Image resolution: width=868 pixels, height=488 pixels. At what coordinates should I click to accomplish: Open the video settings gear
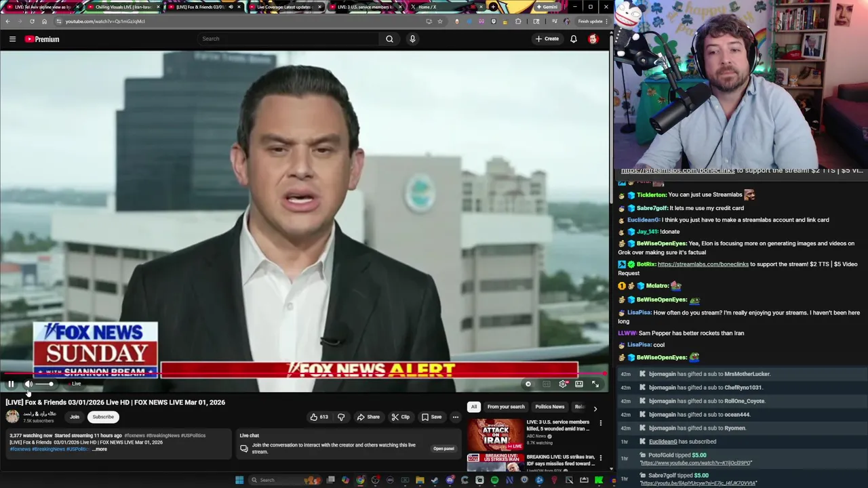563,384
